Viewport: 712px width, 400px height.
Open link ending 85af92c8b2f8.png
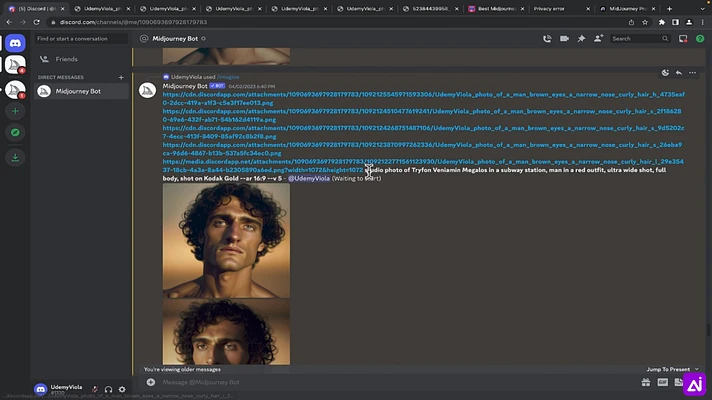[x=424, y=132]
